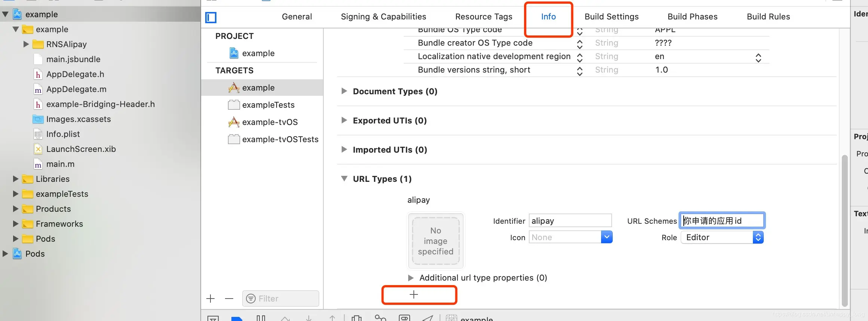Click the add target plus icon
The height and width of the screenshot is (321, 868).
[x=210, y=299]
